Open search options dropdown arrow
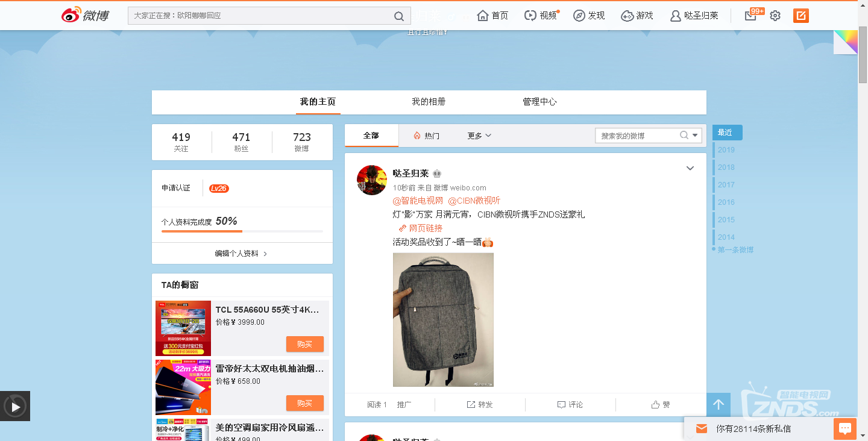The height and width of the screenshot is (441, 868). coord(695,136)
